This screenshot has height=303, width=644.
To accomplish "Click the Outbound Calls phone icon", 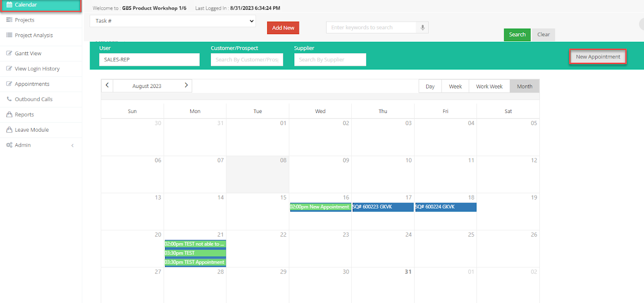I will coord(9,99).
